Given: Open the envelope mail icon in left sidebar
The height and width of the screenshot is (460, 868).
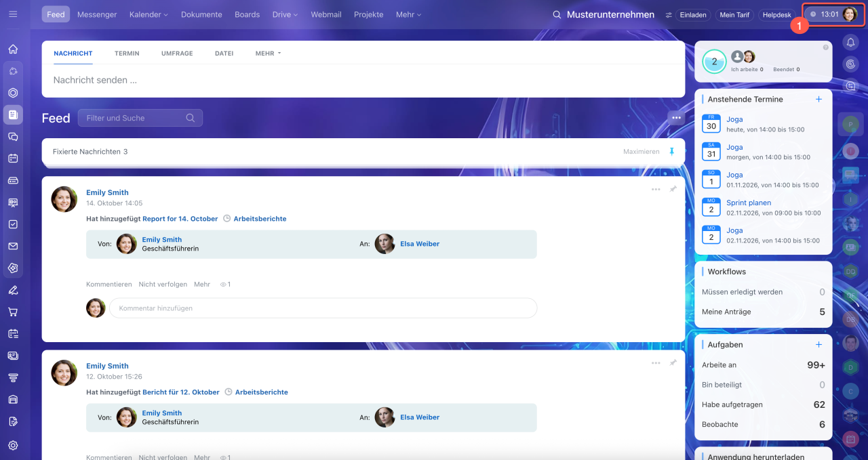Looking at the screenshot, I should click(x=13, y=246).
